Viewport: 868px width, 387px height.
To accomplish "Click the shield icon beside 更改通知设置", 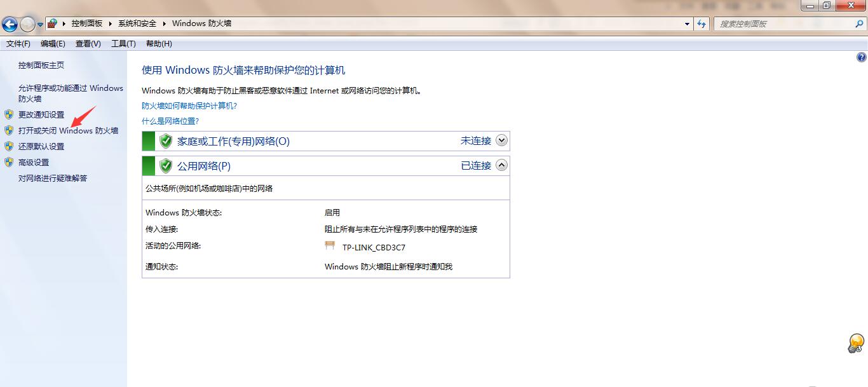I will coord(9,114).
